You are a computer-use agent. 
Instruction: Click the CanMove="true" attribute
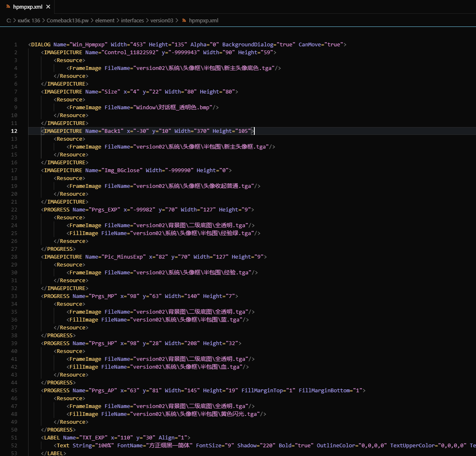321,45
